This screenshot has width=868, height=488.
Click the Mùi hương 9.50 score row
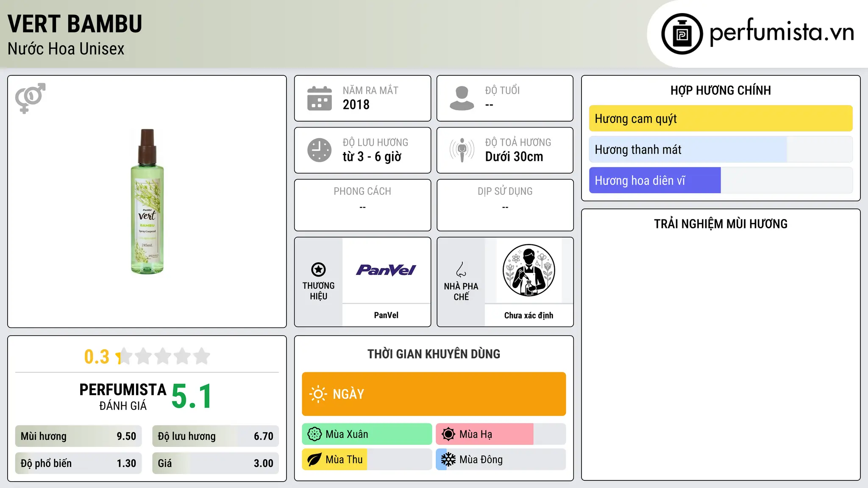click(x=78, y=436)
